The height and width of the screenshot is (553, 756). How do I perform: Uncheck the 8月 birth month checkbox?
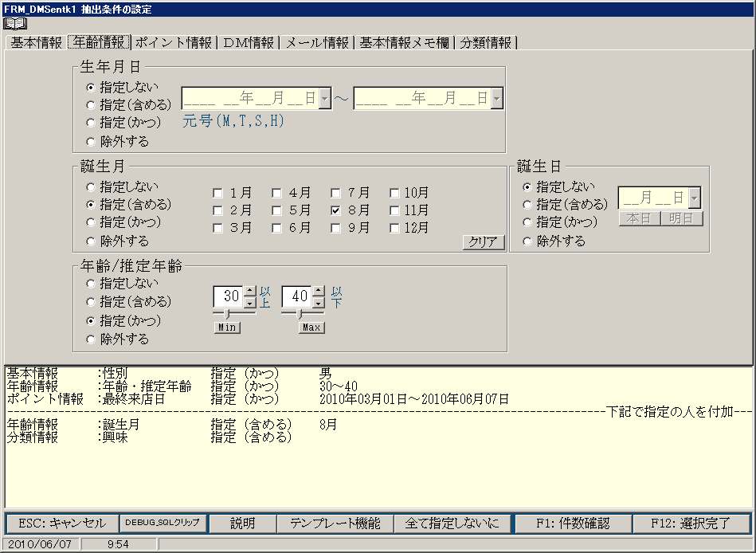(x=335, y=211)
